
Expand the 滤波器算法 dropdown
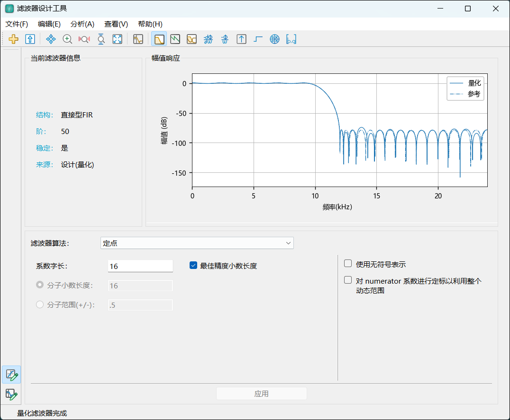tap(197, 243)
